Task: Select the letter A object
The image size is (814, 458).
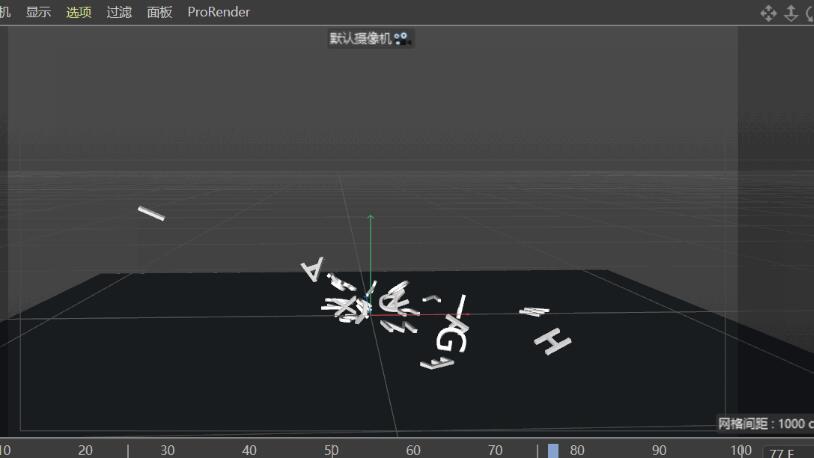Action: click(313, 269)
